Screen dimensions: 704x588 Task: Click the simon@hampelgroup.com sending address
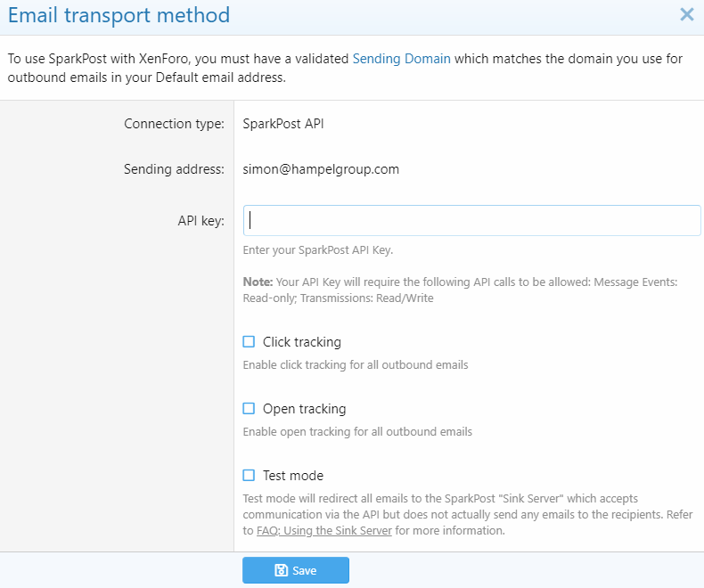click(x=321, y=169)
